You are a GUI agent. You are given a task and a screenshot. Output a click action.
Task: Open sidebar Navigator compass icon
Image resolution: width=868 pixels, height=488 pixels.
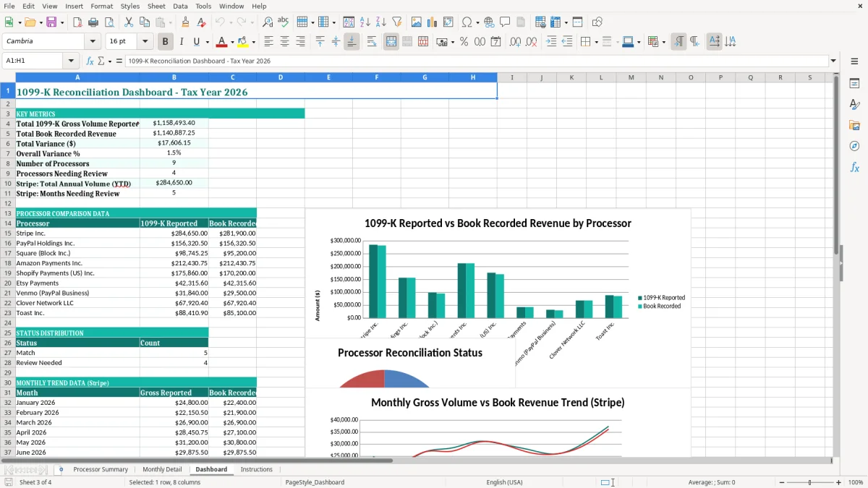coord(854,146)
